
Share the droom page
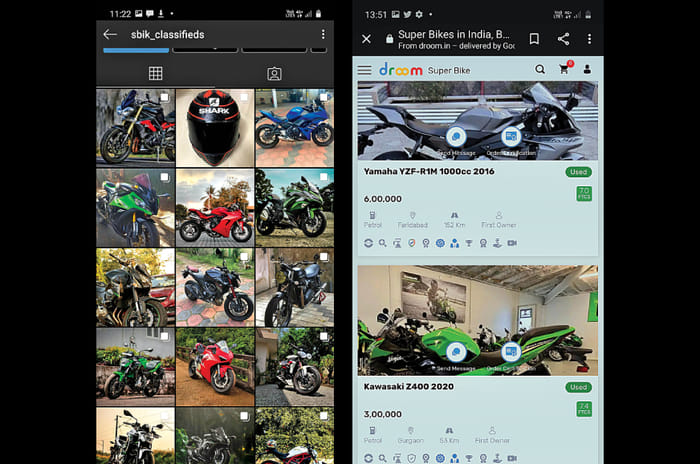[x=563, y=39]
